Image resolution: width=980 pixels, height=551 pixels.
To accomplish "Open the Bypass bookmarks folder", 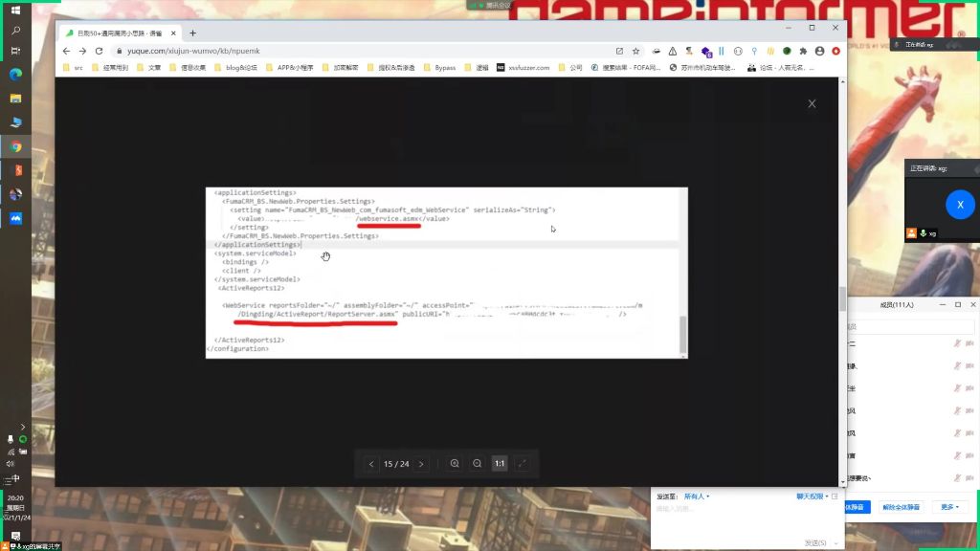I will (439, 68).
